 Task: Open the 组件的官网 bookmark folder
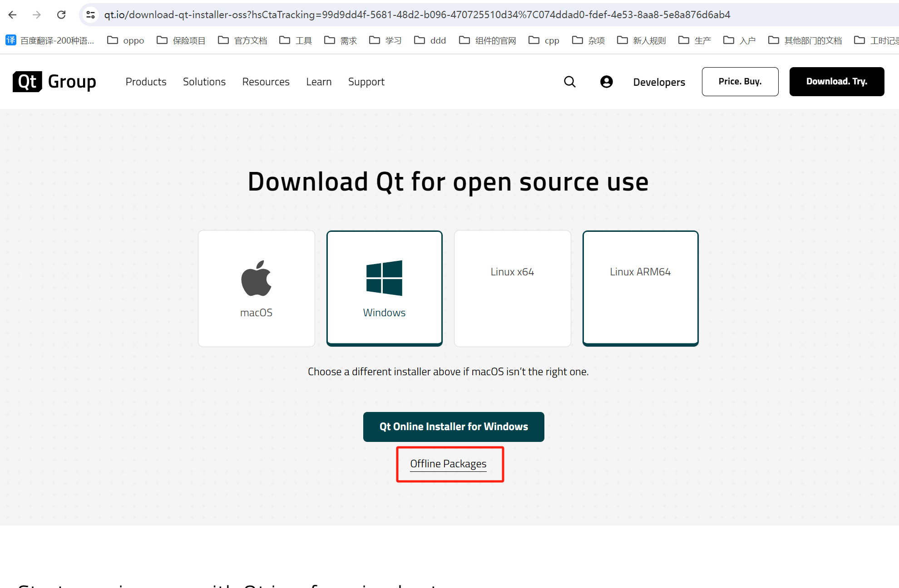pos(488,40)
